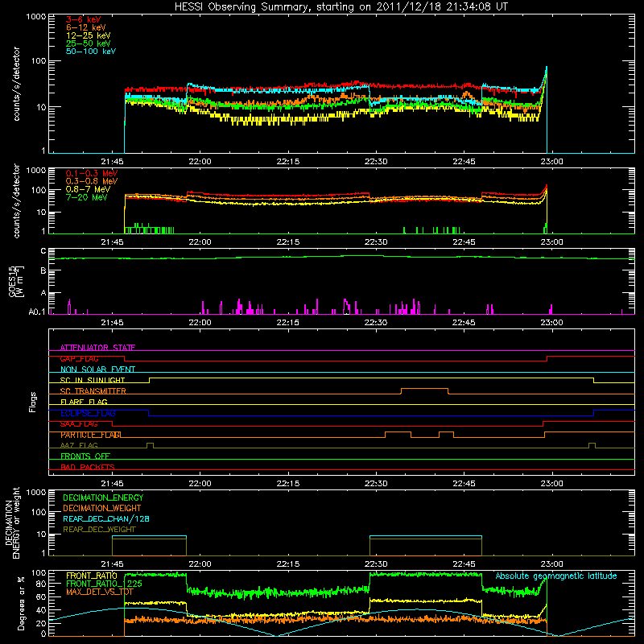Viewport: 644px width, 644px height.
Task: Click the 22:15 tick label under the Flags panel
Action: coord(288,484)
